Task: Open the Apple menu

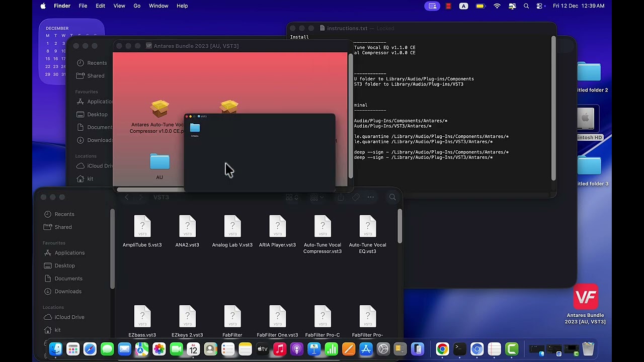Action: point(43,6)
